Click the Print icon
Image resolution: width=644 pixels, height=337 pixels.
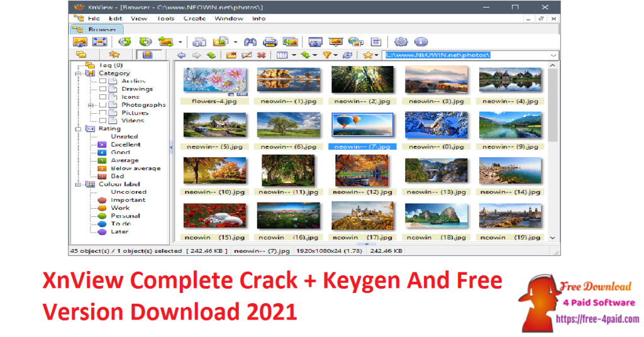point(270,42)
